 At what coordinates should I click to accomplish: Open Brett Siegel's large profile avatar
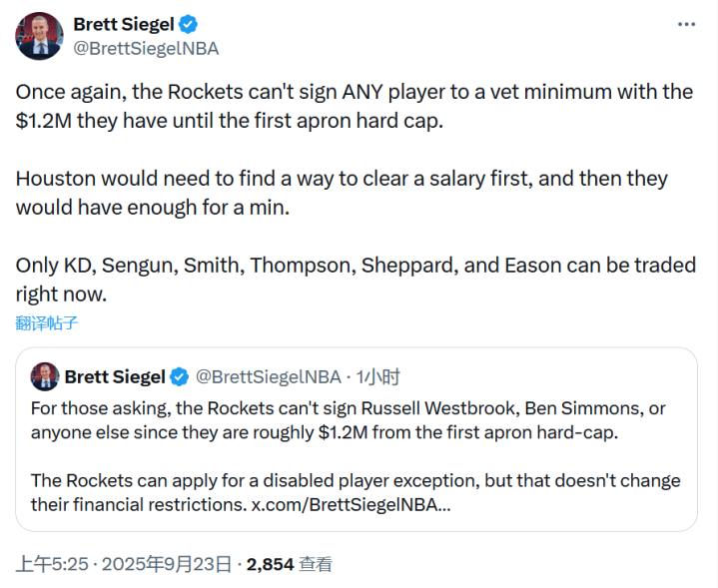coord(40,36)
